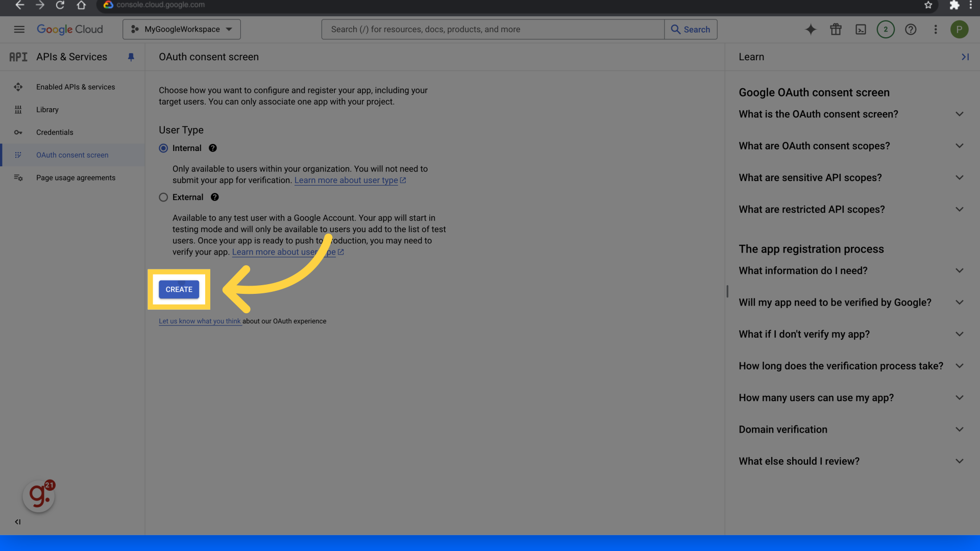Expand 'What are sensitive API scopes?'
This screenshot has width=980, height=551.
pyautogui.click(x=851, y=178)
